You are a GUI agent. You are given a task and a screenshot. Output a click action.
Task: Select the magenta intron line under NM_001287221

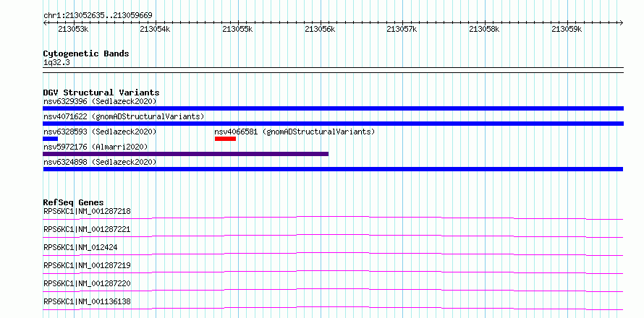[x=333, y=236]
